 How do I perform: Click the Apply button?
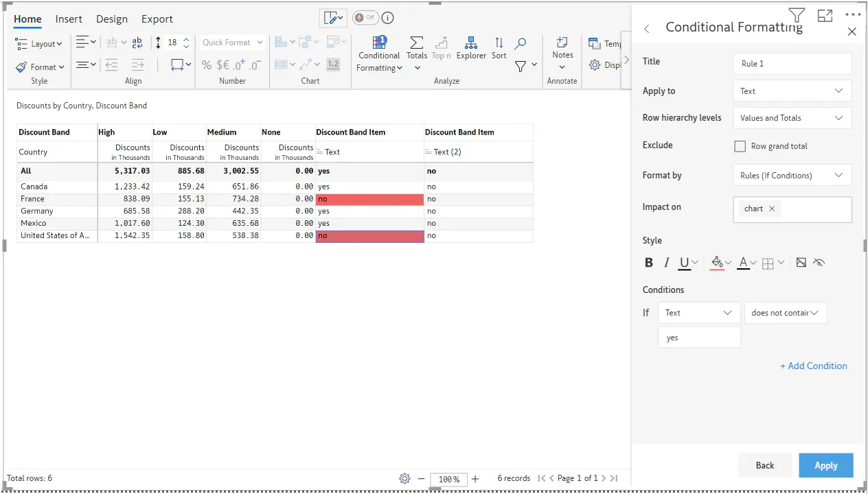point(826,465)
